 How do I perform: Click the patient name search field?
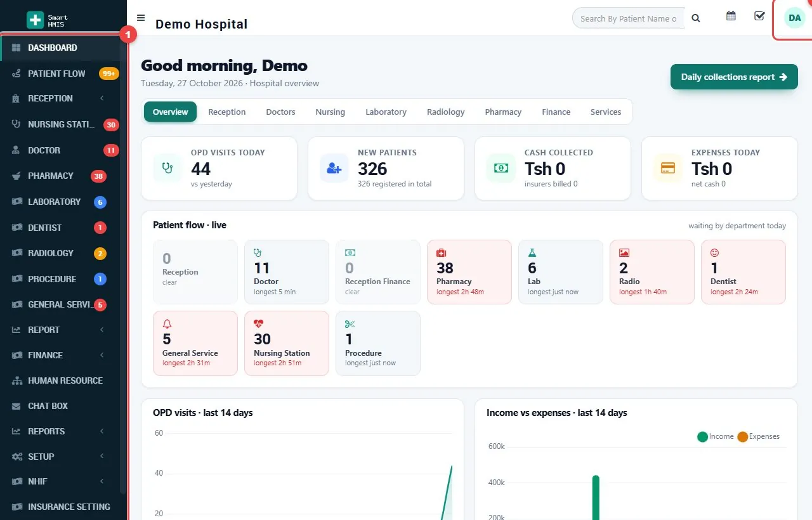[x=629, y=18]
